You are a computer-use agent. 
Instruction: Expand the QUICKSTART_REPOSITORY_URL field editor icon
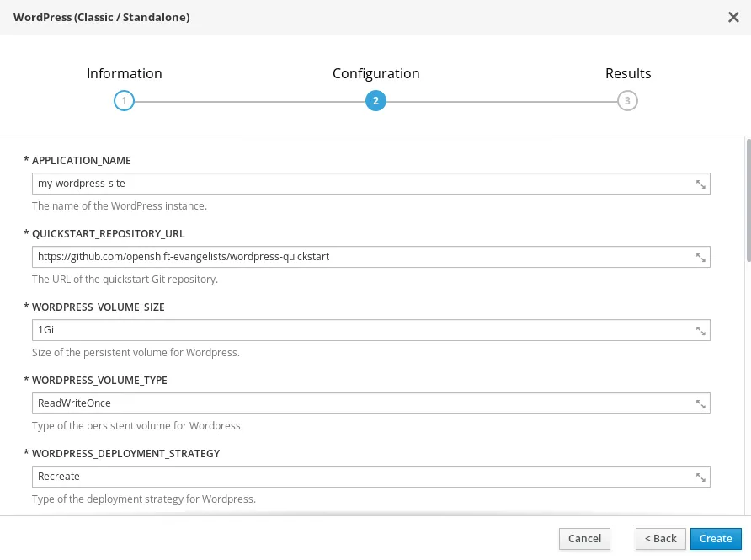(700, 258)
